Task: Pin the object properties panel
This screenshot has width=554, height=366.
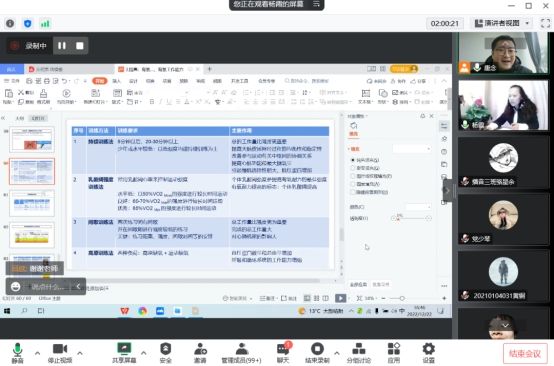Action: click(x=423, y=116)
